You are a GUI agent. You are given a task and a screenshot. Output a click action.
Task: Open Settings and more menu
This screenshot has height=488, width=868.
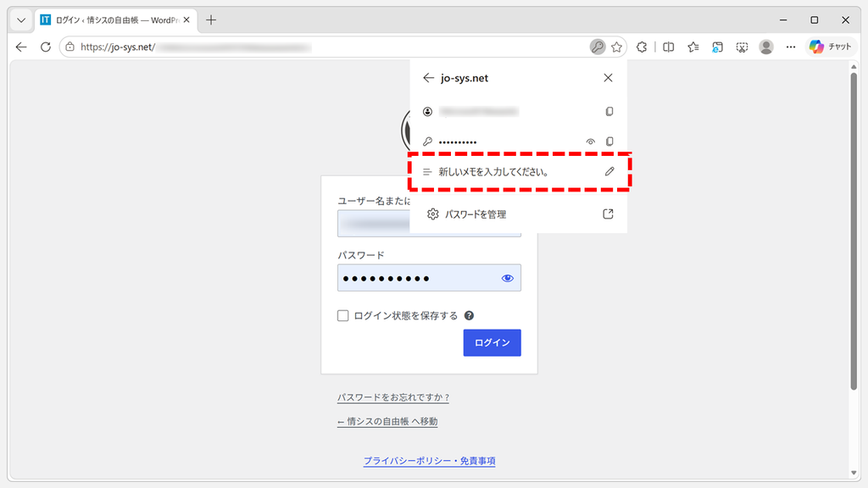[x=791, y=47]
